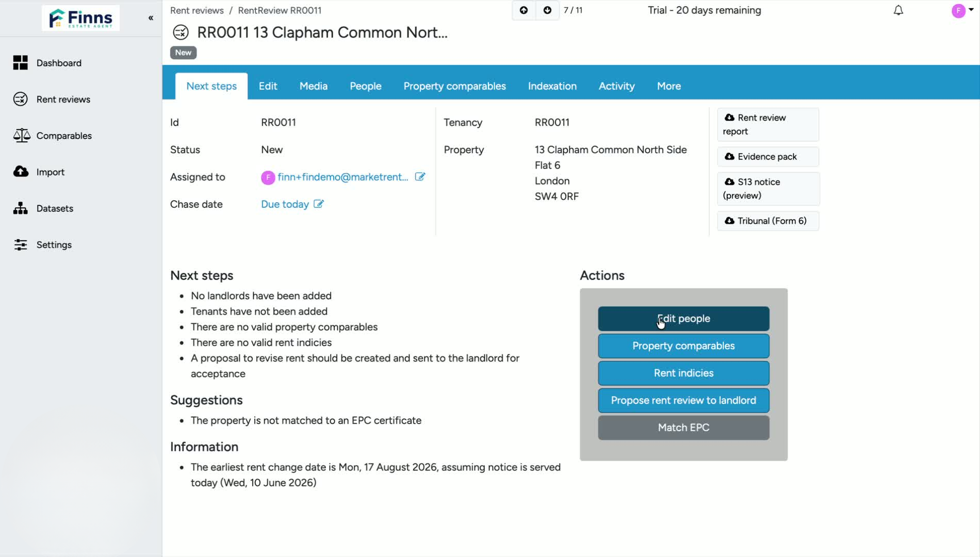Viewport: 980px width, 557px height.
Task: Click the SW4 0RF postcode text
Action: (x=557, y=196)
